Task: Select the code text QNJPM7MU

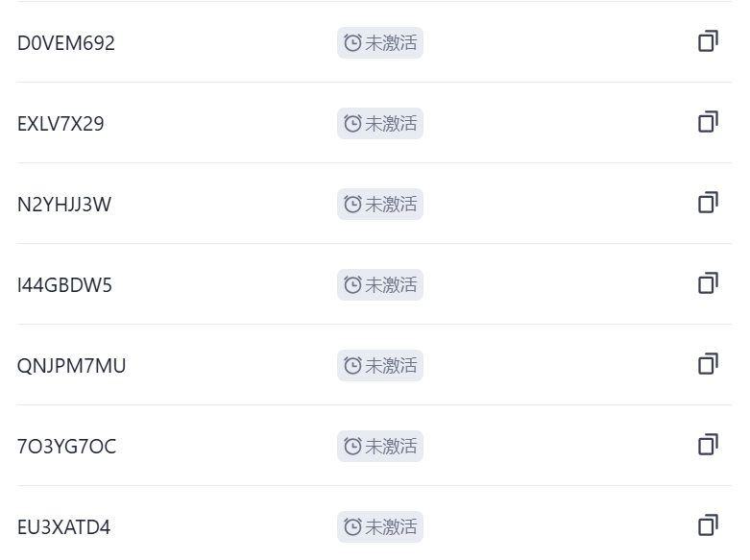Action: [71, 366]
